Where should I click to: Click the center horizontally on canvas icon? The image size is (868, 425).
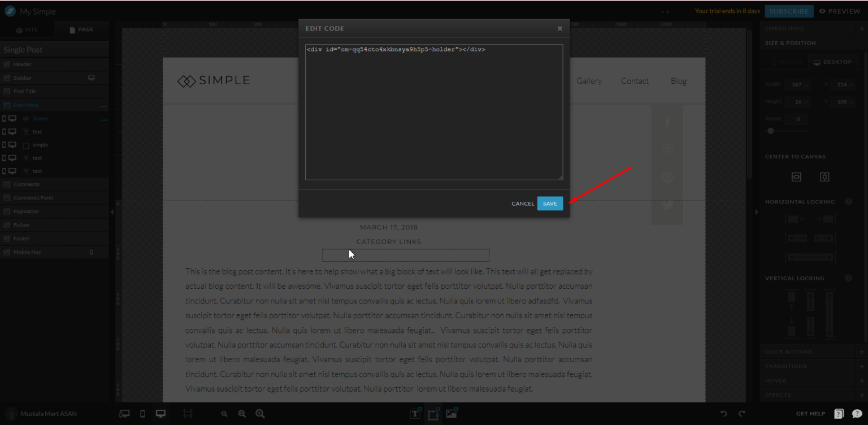pyautogui.click(x=796, y=177)
